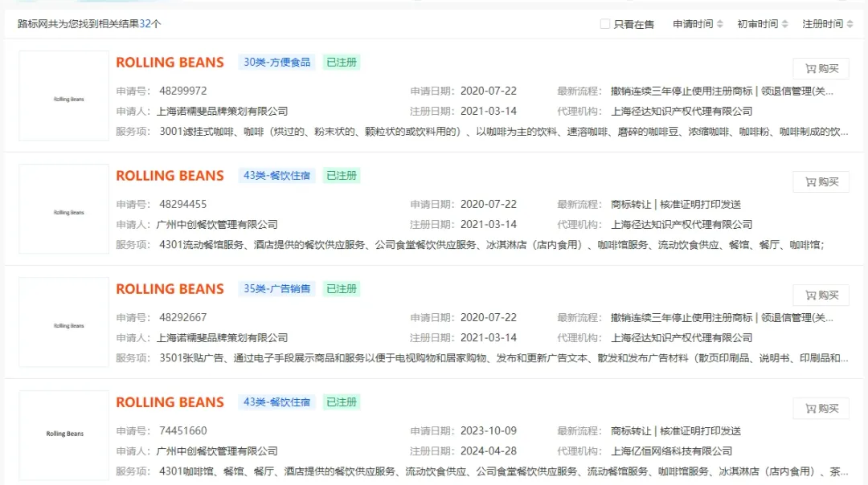Click agency 上海径达知识产权代理有限公司 for application 48299972

[x=682, y=111]
